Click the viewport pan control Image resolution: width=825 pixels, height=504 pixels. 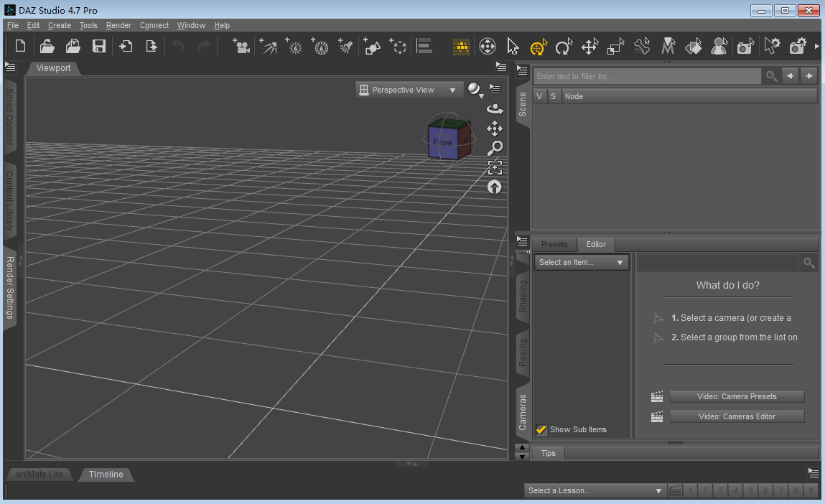495,129
